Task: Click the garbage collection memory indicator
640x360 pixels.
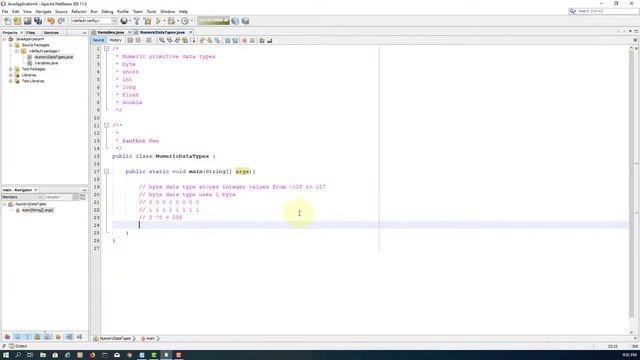Action: [x=213, y=21]
